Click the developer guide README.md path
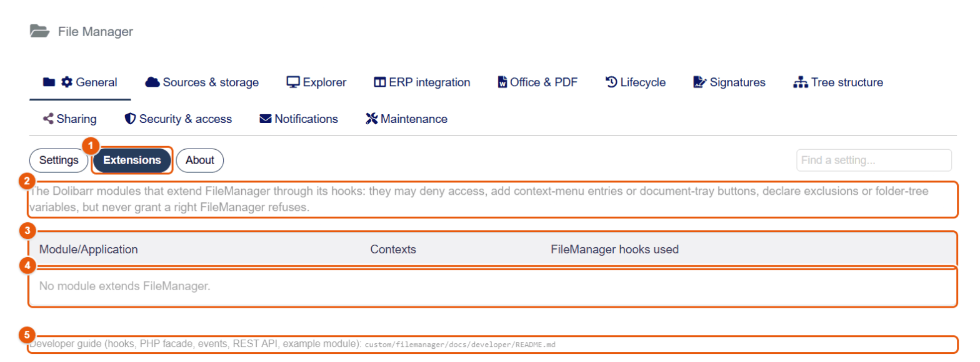980x362 pixels. pos(460,345)
